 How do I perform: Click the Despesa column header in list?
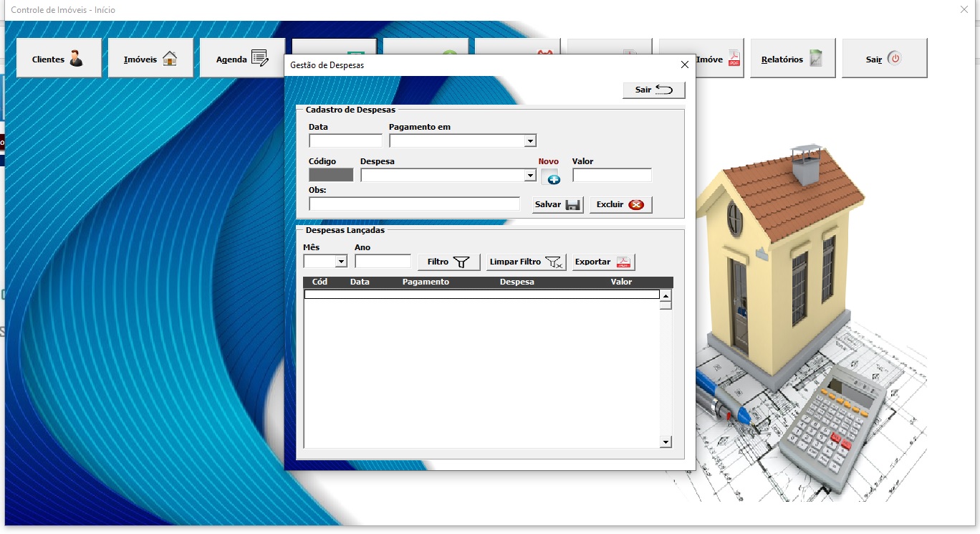click(x=517, y=282)
